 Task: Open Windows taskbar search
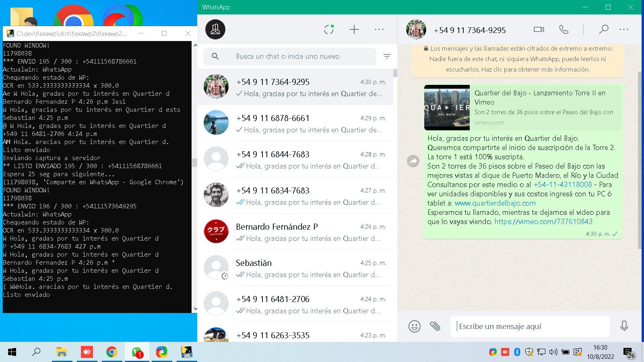click(x=36, y=352)
